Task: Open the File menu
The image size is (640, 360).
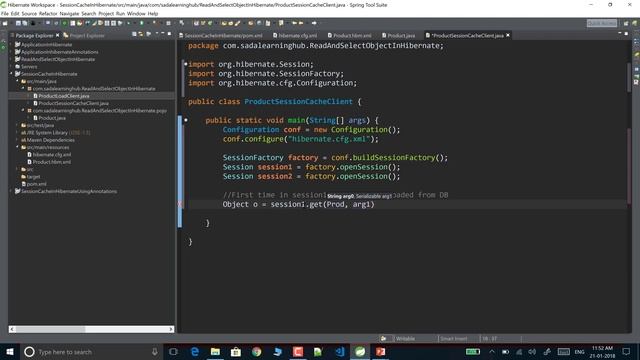Action: click(4, 13)
